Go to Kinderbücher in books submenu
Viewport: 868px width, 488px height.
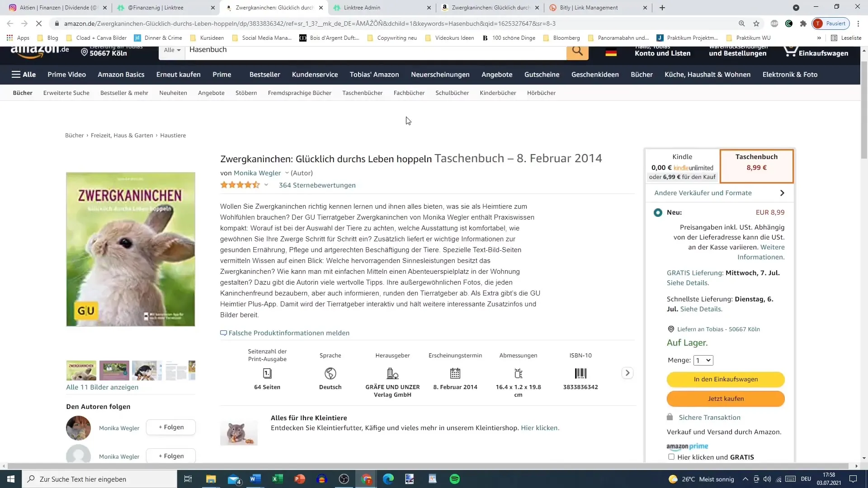[x=498, y=93]
